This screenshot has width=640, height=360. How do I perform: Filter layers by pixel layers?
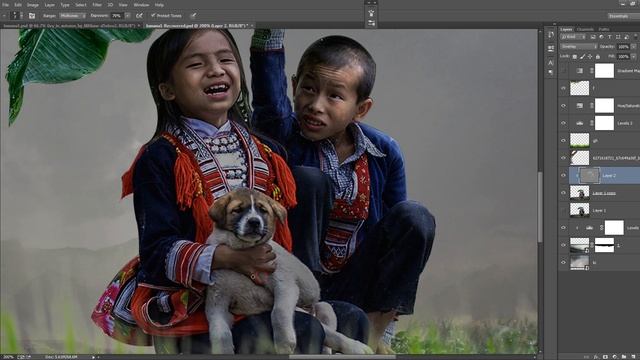pyautogui.click(x=593, y=37)
